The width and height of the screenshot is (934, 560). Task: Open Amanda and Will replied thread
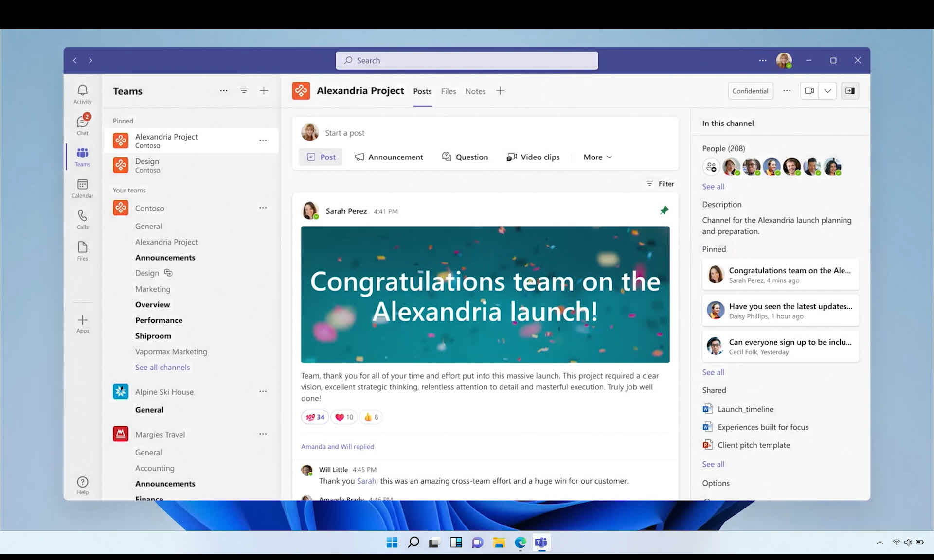click(338, 447)
